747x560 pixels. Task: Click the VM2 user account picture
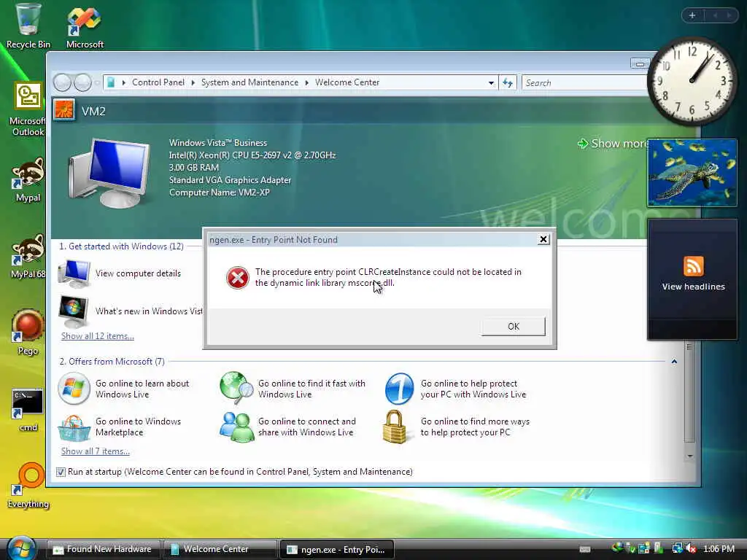click(64, 110)
